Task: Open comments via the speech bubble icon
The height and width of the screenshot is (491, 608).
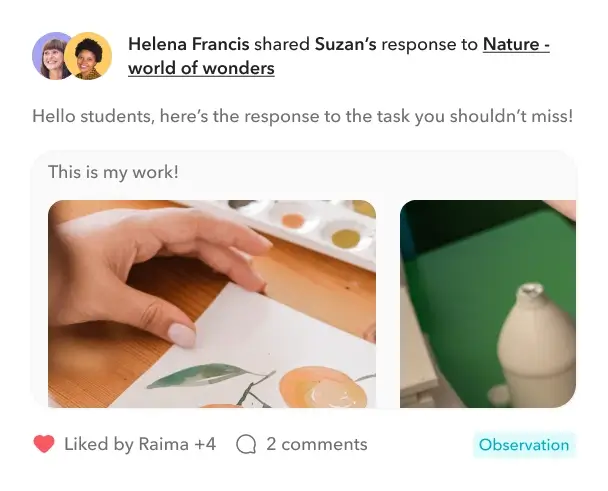Action: coord(246,444)
